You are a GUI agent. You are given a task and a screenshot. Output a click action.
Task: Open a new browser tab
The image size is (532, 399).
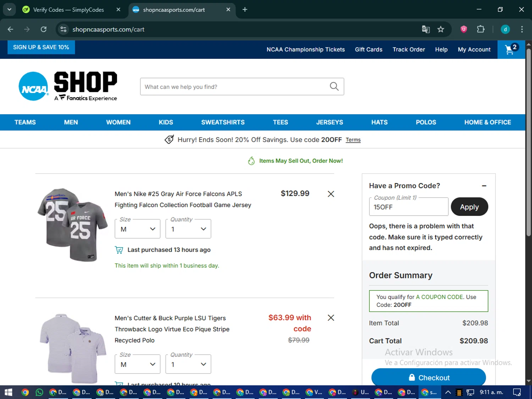pyautogui.click(x=245, y=10)
